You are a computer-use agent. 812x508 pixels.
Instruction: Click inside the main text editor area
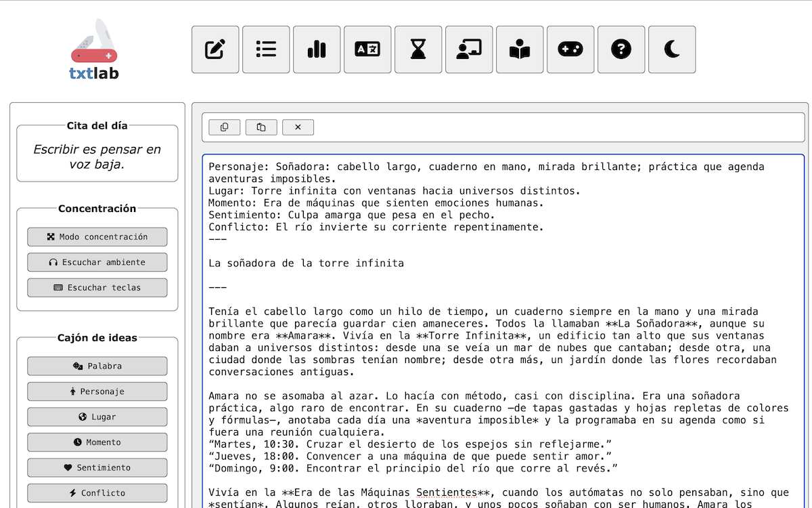tap(502, 325)
